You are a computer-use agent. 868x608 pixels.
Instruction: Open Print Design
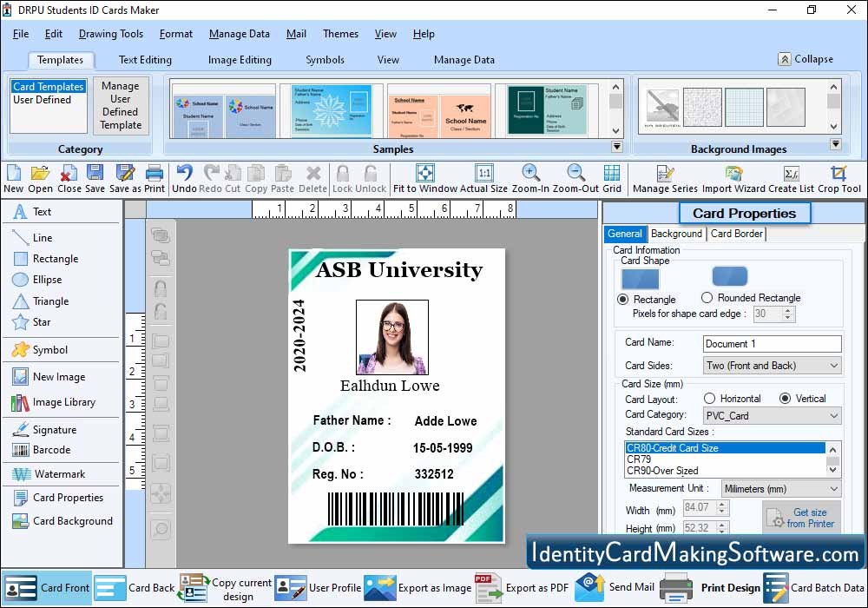point(711,587)
